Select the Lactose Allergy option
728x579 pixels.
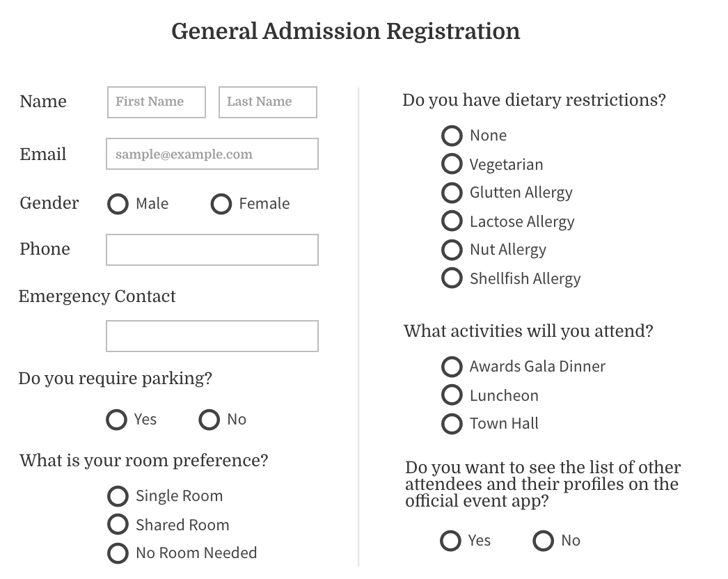(x=452, y=221)
